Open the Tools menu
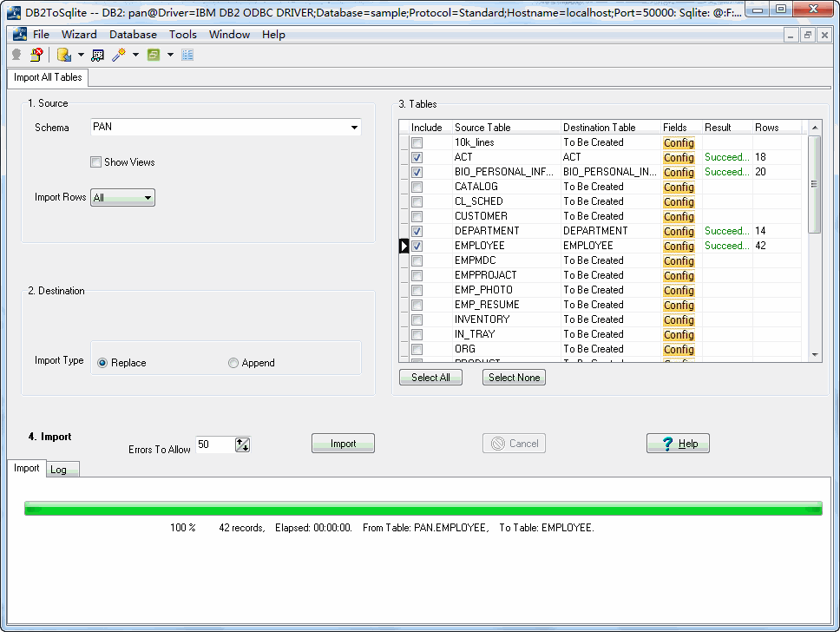 coord(183,35)
